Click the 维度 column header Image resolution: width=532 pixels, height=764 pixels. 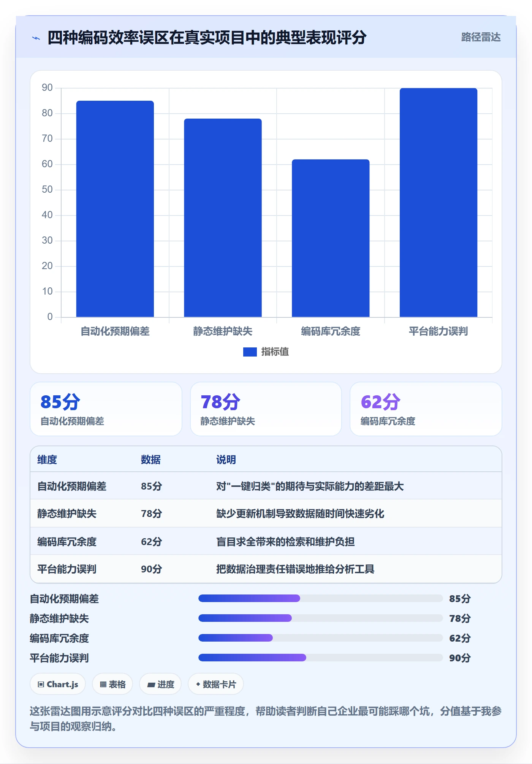[x=47, y=460]
